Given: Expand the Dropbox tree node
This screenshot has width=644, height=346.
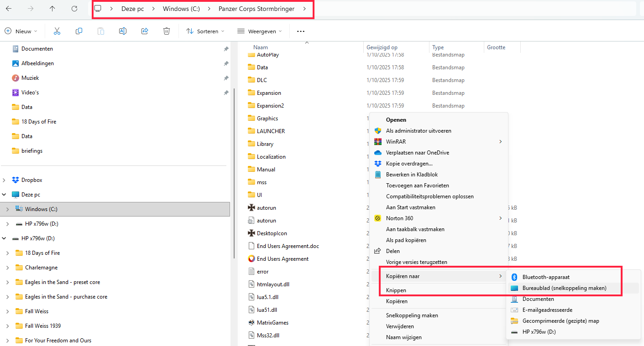Looking at the screenshot, I should click(x=4, y=180).
